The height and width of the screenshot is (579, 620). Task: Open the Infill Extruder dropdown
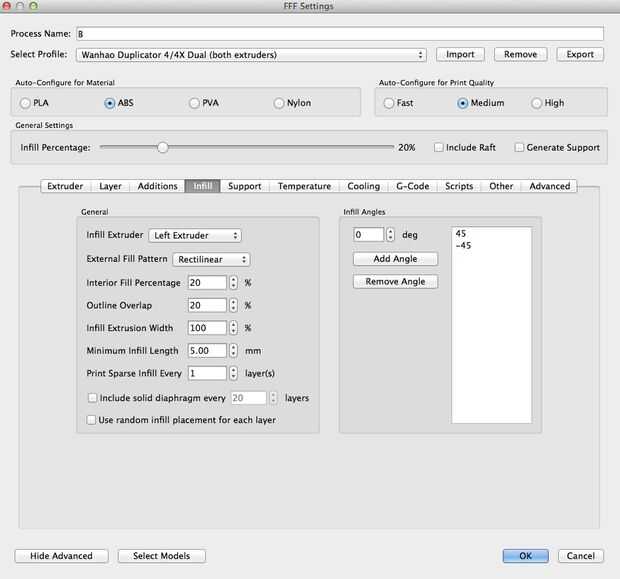pyautogui.click(x=195, y=235)
